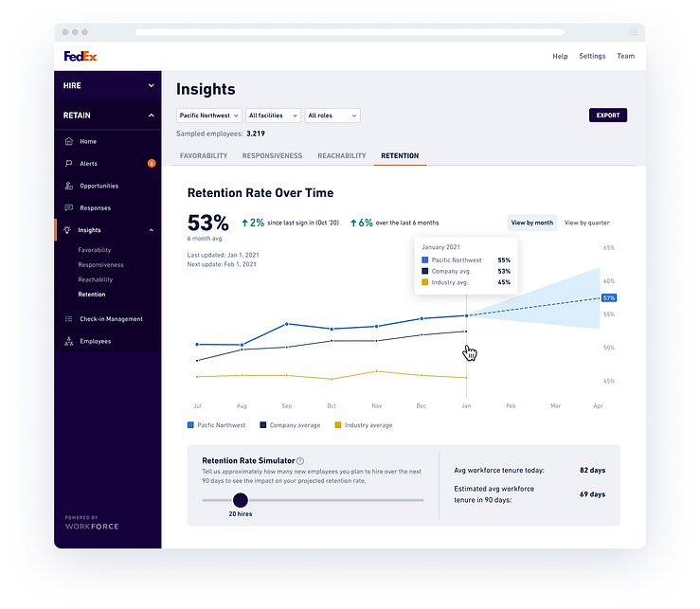Click the browser address bar
The image size is (700, 609).
[x=350, y=32]
